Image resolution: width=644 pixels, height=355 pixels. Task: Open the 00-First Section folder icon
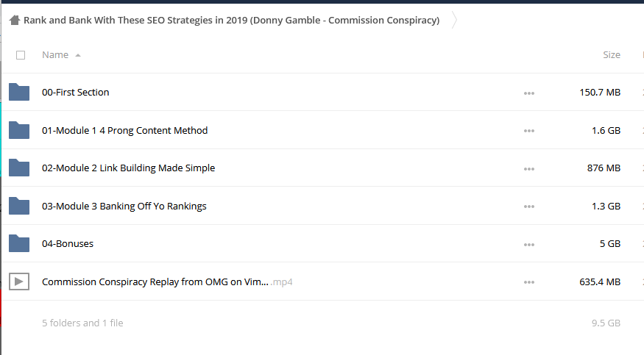pos(19,92)
